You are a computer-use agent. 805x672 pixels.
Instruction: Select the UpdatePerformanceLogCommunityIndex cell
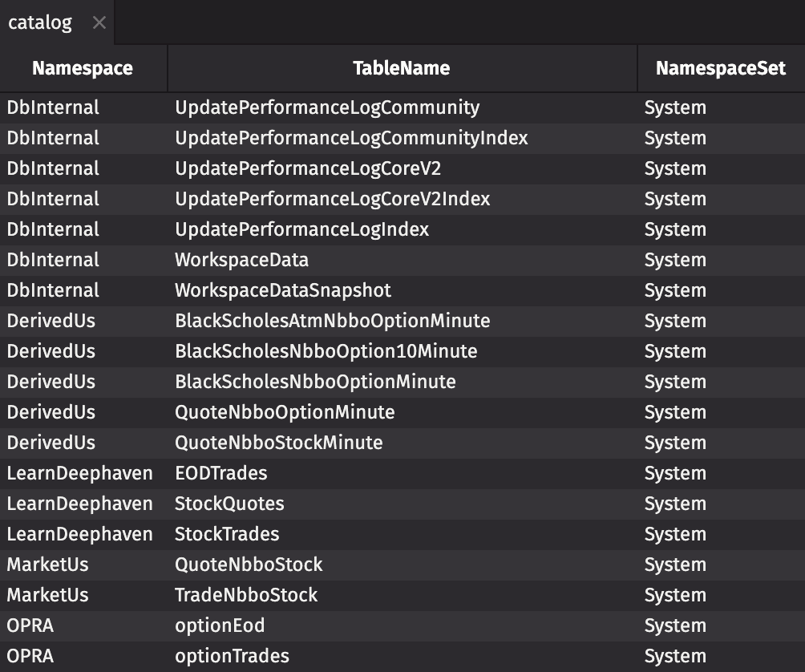pos(351,138)
